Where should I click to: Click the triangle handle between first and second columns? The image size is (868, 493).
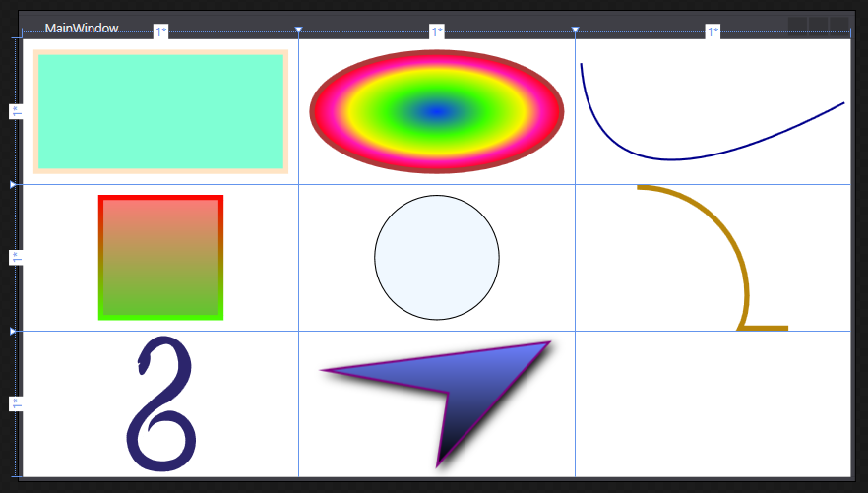(299, 31)
